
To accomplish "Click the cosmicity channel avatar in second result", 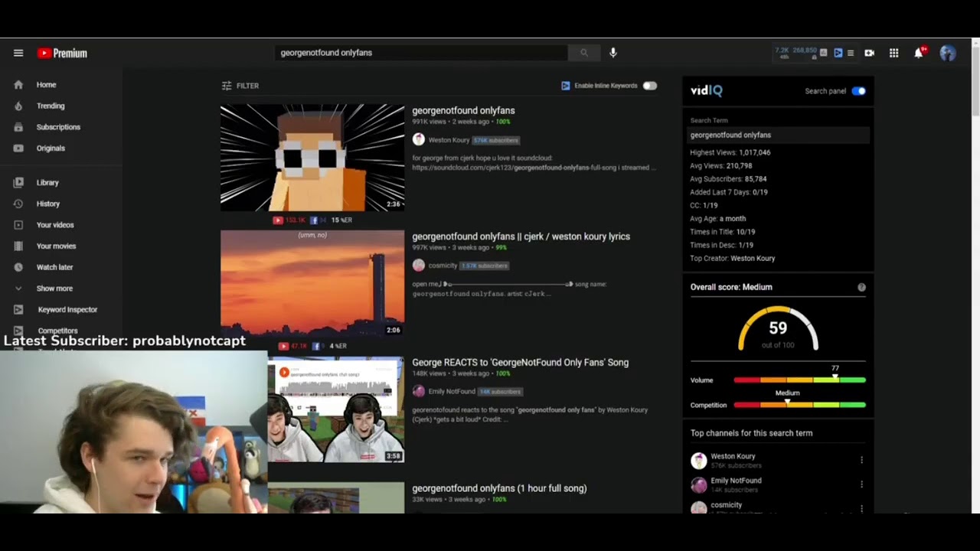I will [x=418, y=266].
